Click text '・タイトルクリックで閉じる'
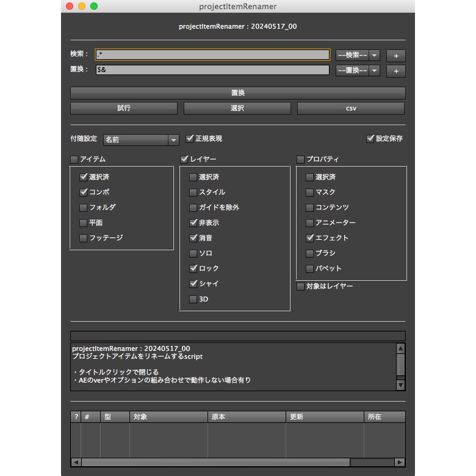This screenshot has height=476, width=476. [x=116, y=372]
